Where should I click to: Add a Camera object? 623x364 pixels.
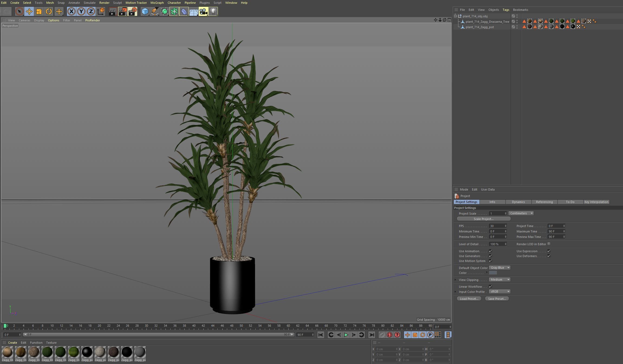click(203, 11)
